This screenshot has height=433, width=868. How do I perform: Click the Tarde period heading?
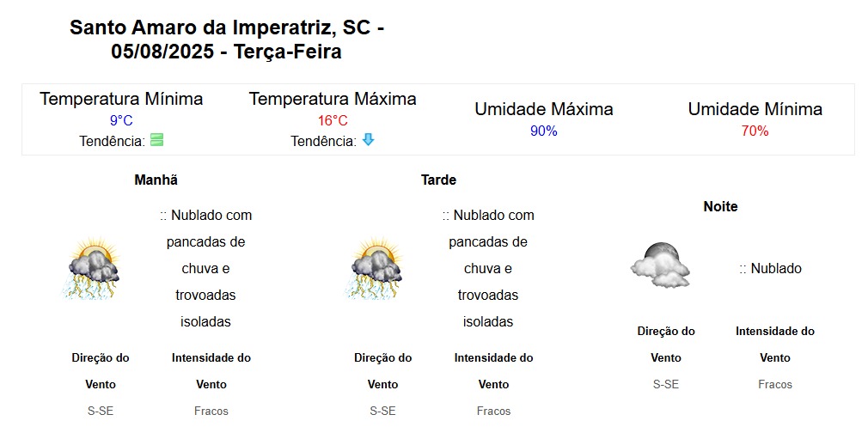438,180
